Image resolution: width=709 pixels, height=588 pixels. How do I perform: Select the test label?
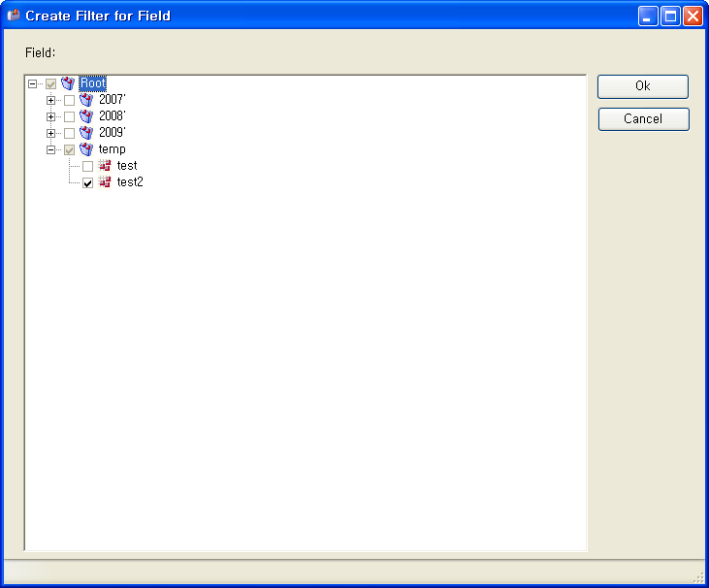click(x=127, y=166)
